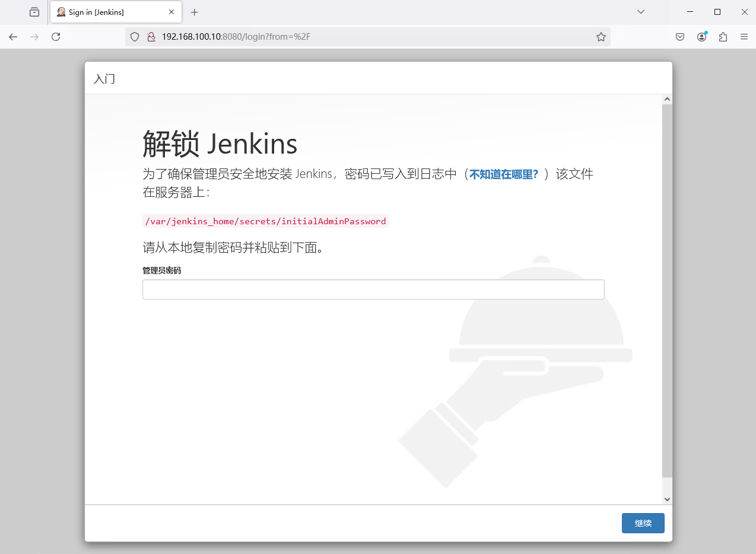This screenshot has width=756, height=554.
Task: Click the insecure connection padlock icon
Action: [x=151, y=37]
